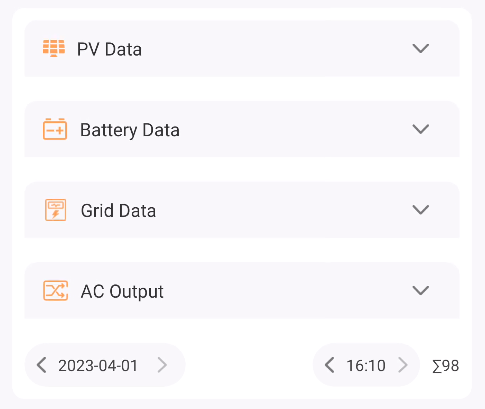This screenshot has width=485, height=409.
Task: Open date picker showing 2023-04-01
Action: (98, 366)
